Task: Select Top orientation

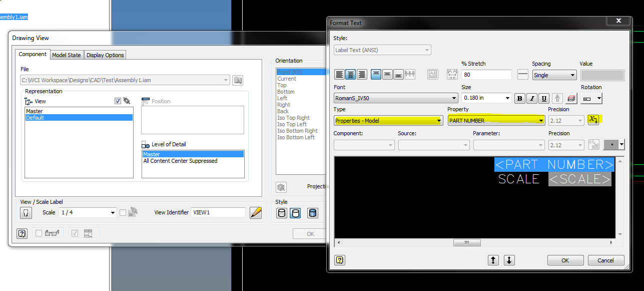Action: pyautogui.click(x=282, y=85)
